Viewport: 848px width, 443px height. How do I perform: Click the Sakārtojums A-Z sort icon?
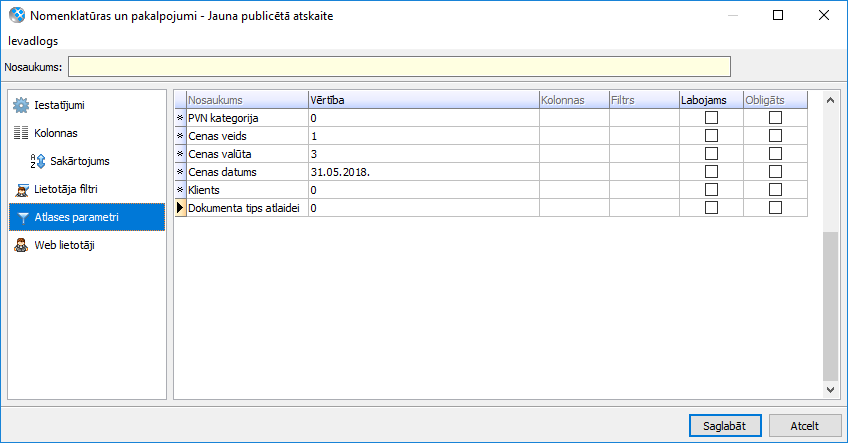pos(37,161)
